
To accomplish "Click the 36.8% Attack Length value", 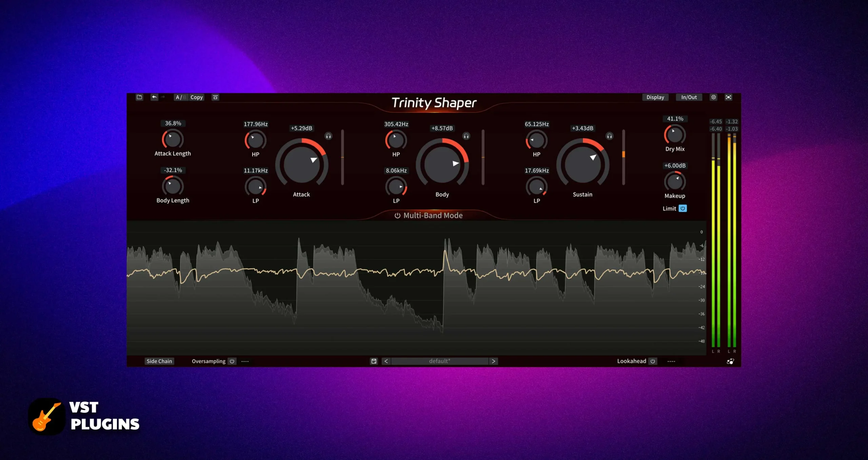I will pos(173,123).
